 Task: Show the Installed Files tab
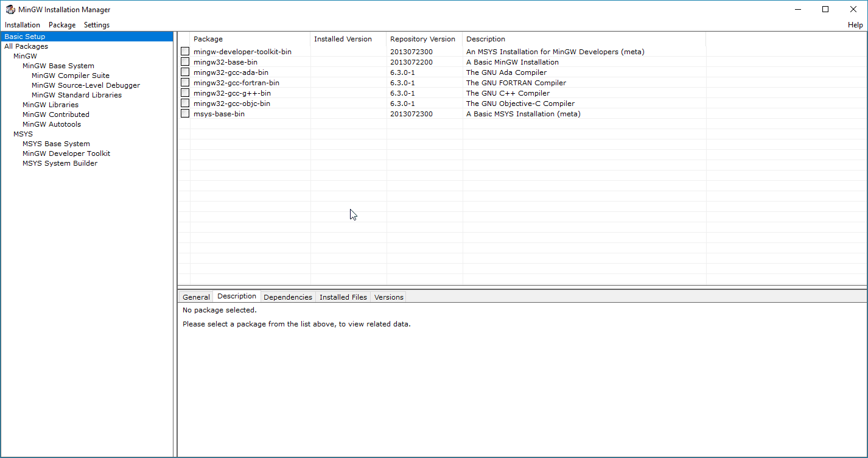pos(343,297)
